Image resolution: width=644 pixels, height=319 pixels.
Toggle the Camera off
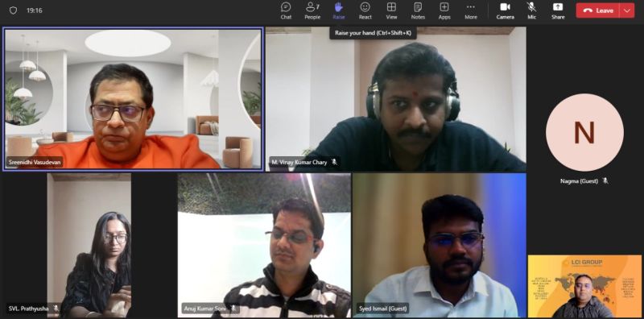pos(506,10)
